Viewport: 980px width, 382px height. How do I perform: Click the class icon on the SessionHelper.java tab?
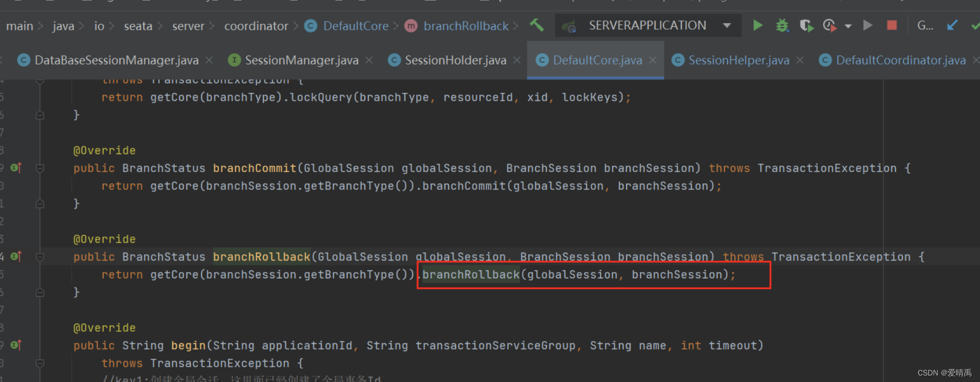678,60
